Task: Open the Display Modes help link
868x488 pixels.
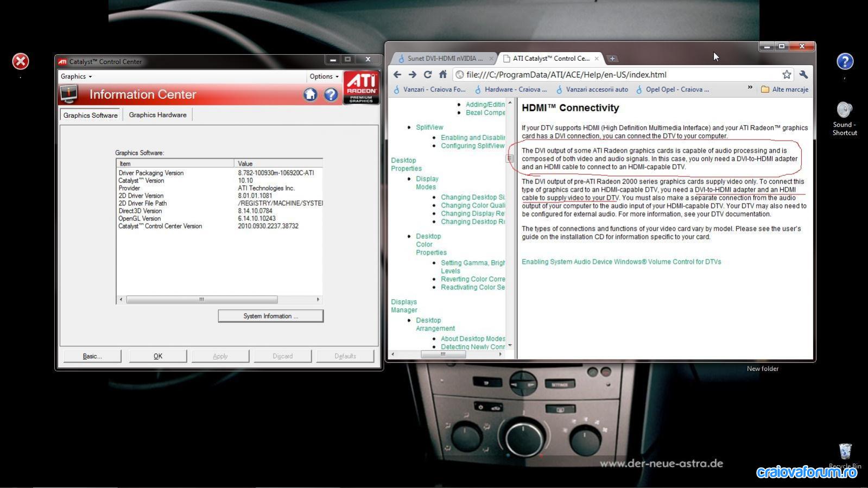Action: point(427,183)
